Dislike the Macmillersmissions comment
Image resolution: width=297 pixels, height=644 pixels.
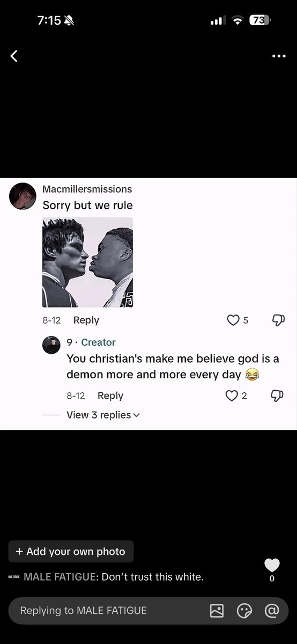coord(278,320)
